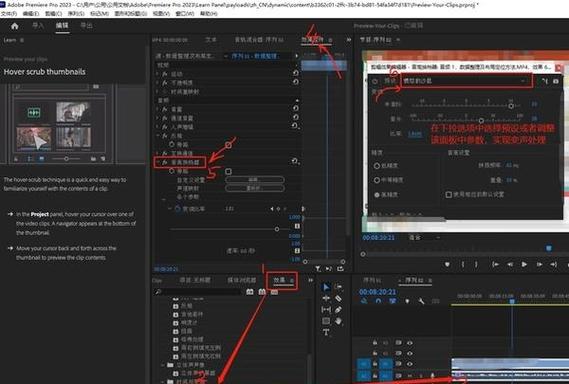
Task: Reset the Opacity effect parameters
Action: point(295,82)
